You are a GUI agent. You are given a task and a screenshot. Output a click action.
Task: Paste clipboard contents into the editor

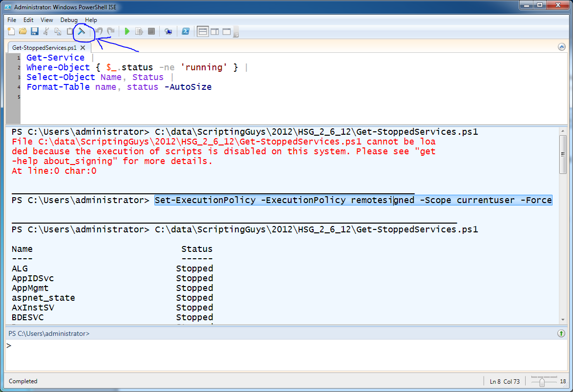tap(69, 31)
